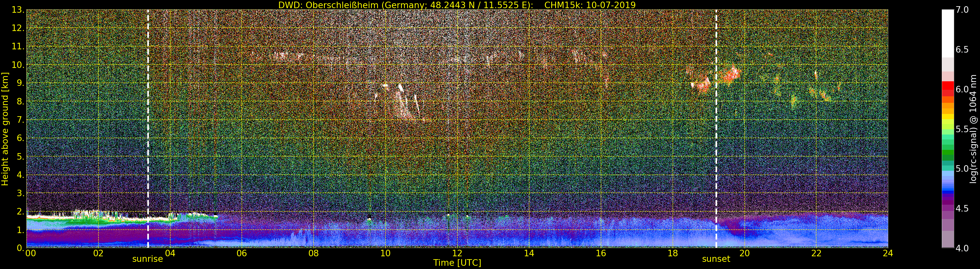Click the time tick label '04'
The image size is (980, 269).
pos(170,253)
